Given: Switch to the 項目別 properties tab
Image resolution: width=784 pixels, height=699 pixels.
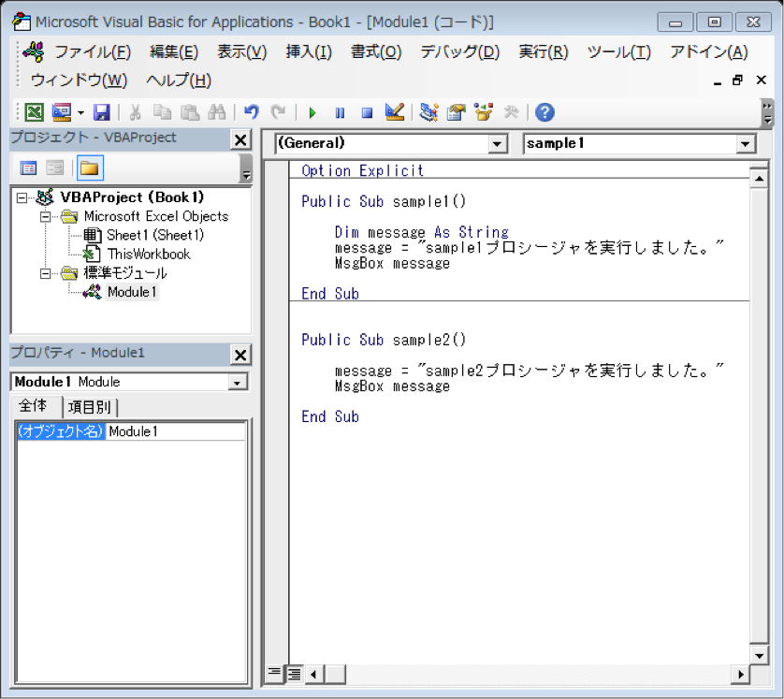Looking at the screenshot, I should tap(89, 407).
